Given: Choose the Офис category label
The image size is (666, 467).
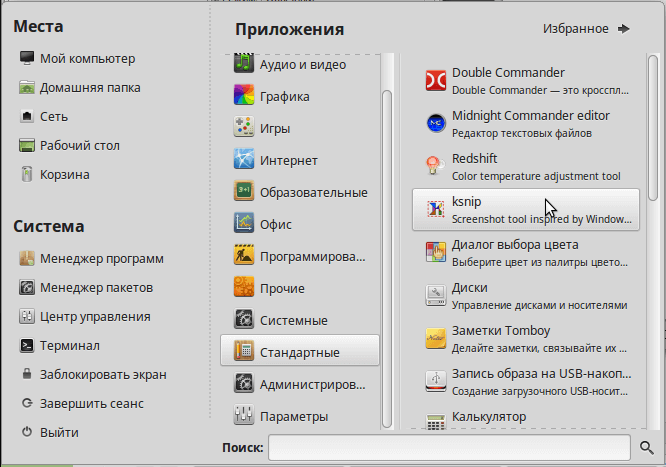Looking at the screenshot, I should point(276,224).
